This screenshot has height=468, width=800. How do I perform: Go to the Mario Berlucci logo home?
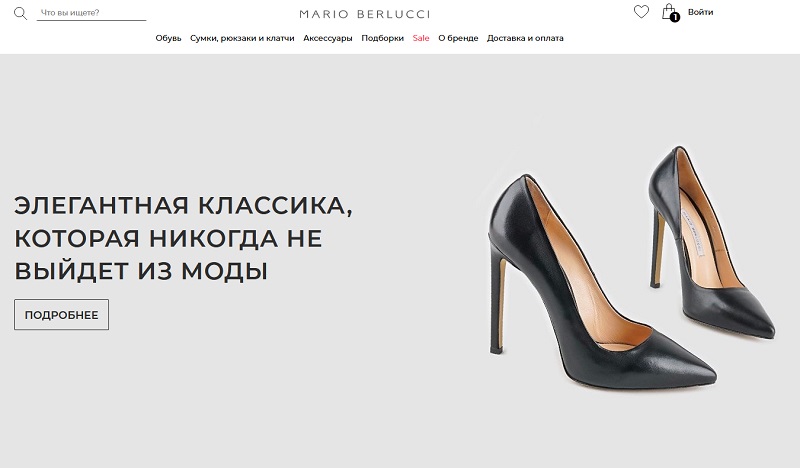click(365, 14)
